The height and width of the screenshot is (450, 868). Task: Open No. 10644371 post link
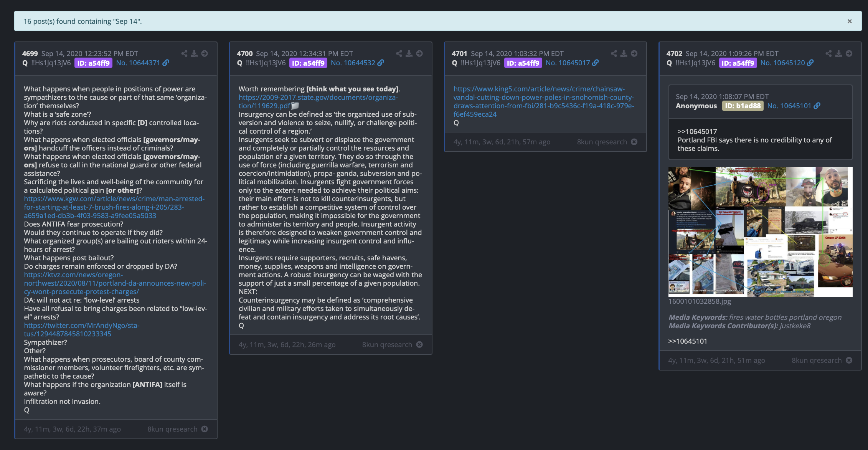138,63
